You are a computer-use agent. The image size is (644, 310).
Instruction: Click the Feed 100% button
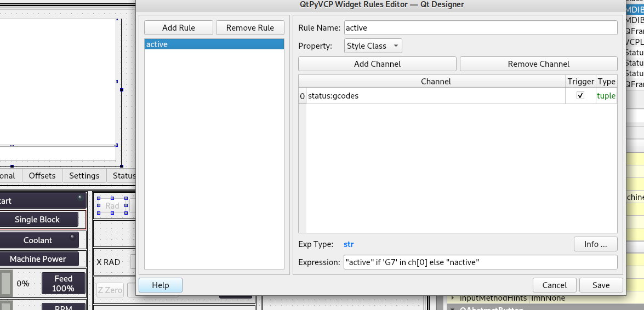[x=63, y=283]
